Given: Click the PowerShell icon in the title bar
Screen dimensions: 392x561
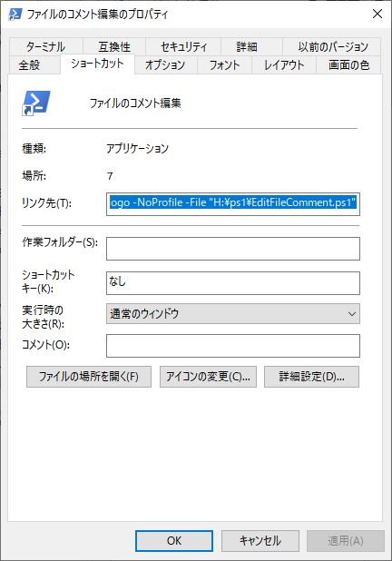Looking at the screenshot, I should point(15,14).
